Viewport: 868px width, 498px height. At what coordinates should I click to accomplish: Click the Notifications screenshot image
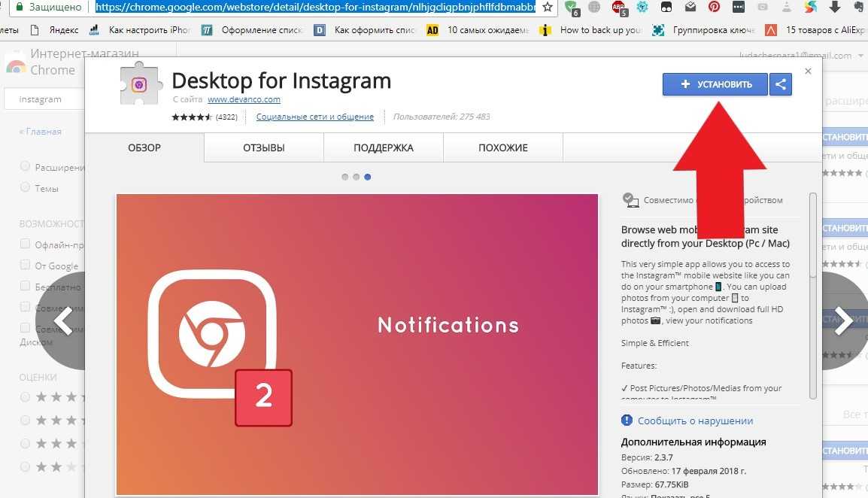(357, 344)
